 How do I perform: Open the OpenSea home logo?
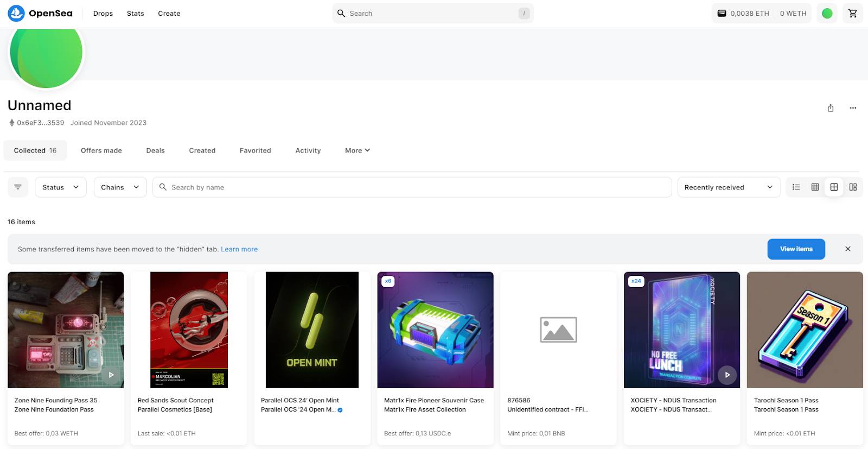click(x=40, y=13)
